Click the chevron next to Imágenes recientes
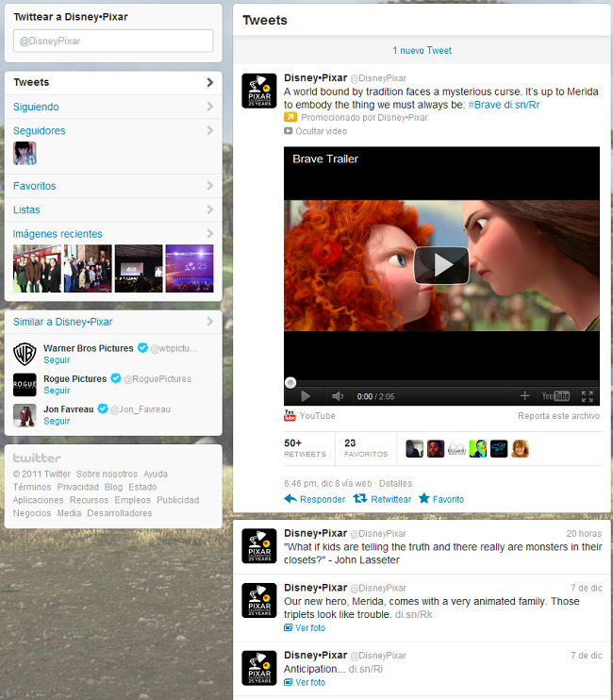This screenshot has width=613, height=700. pyautogui.click(x=209, y=233)
